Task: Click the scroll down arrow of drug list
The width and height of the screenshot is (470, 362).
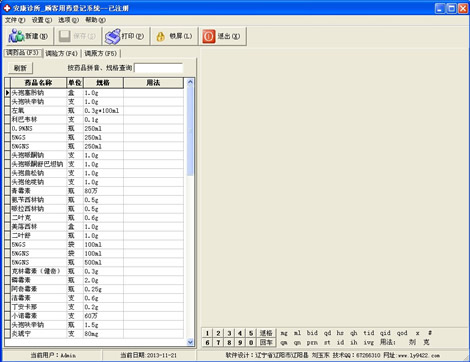Action: [190, 342]
